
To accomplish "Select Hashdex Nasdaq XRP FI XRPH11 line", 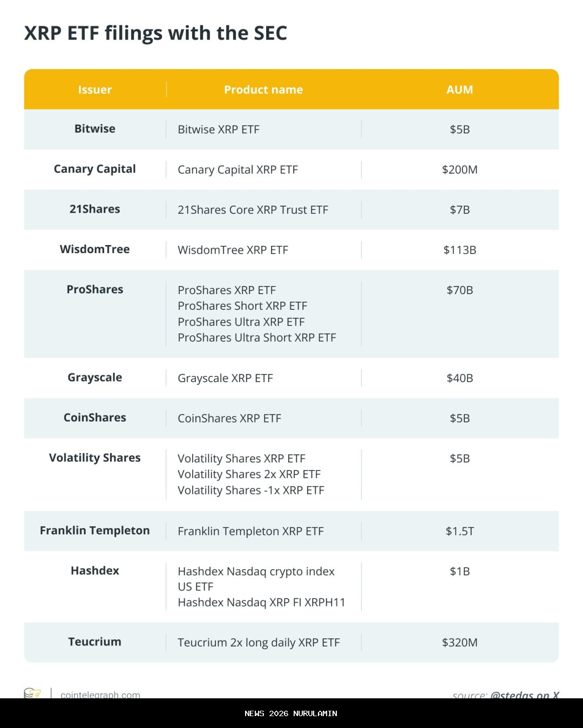I will tap(261, 602).
